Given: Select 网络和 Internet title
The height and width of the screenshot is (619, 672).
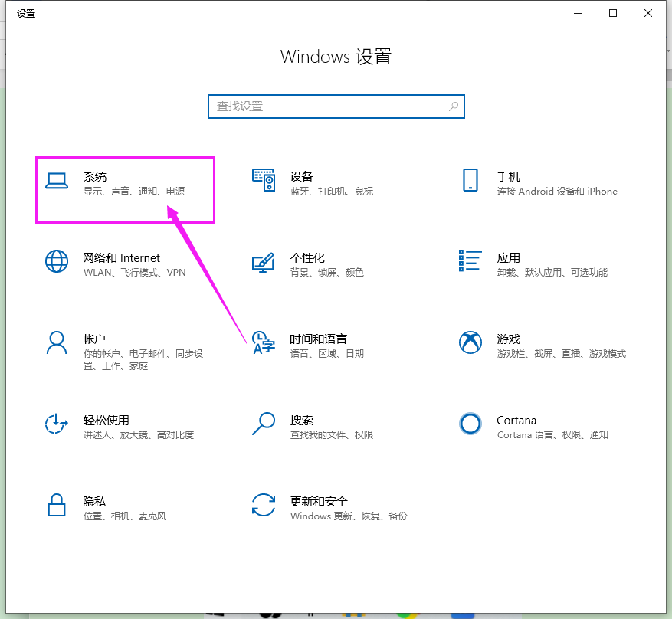Looking at the screenshot, I should [121, 258].
